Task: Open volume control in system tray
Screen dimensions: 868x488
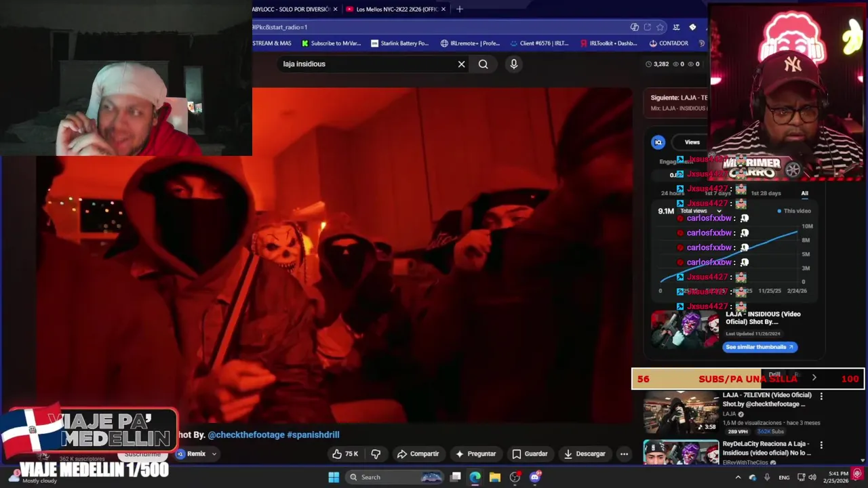Action: pos(812,477)
